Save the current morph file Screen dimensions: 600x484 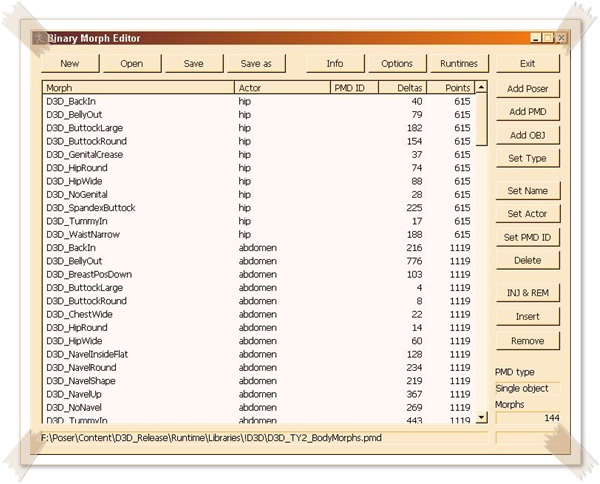coord(194,64)
